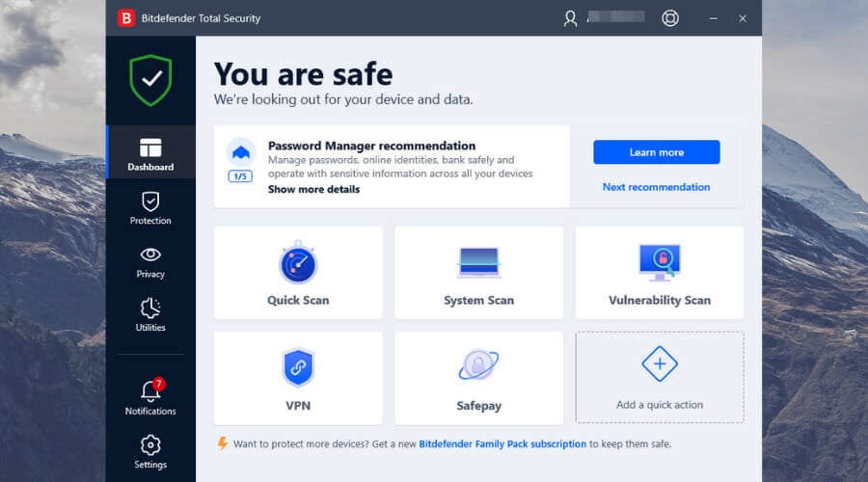
Task: Click the VPN shield icon
Action: click(x=298, y=367)
